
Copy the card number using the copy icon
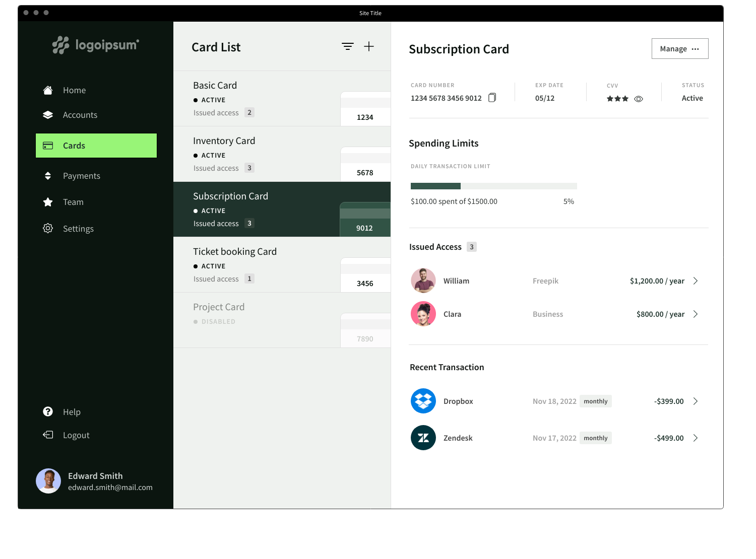pyautogui.click(x=492, y=98)
